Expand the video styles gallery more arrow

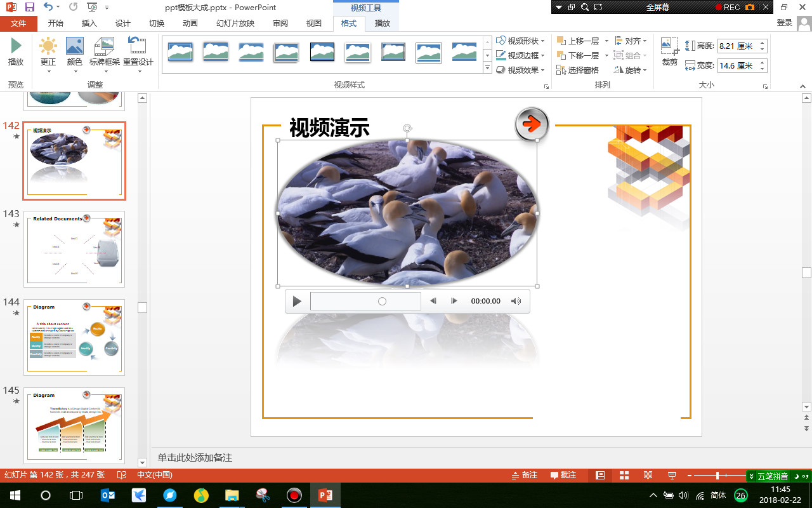point(487,67)
